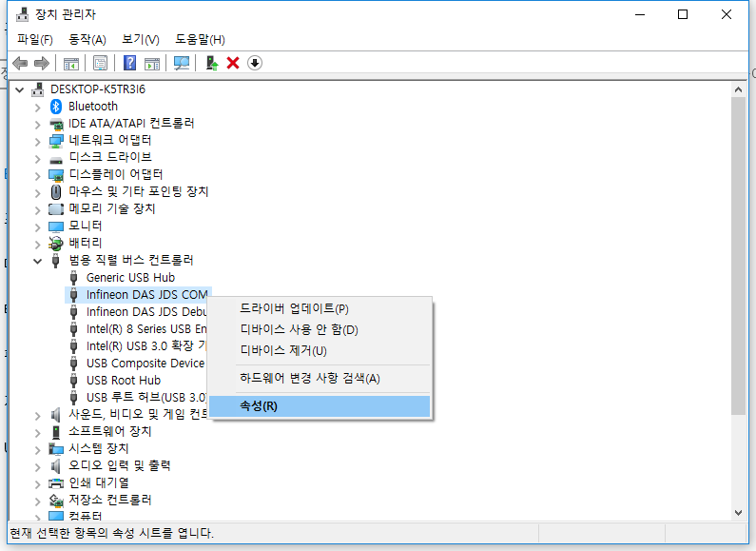Viewport: 756px width, 551px height.
Task: Click the battery category icon
Action: (56, 244)
